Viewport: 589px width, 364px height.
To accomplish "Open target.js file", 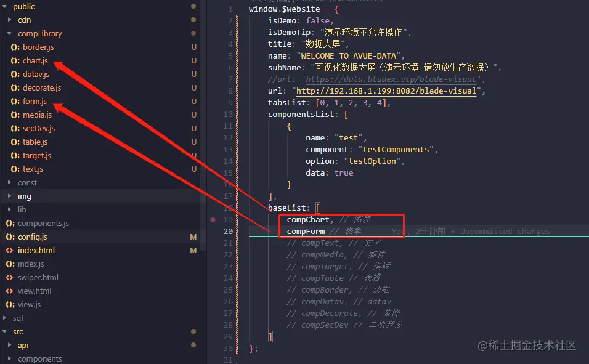I will [x=37, y=155].
